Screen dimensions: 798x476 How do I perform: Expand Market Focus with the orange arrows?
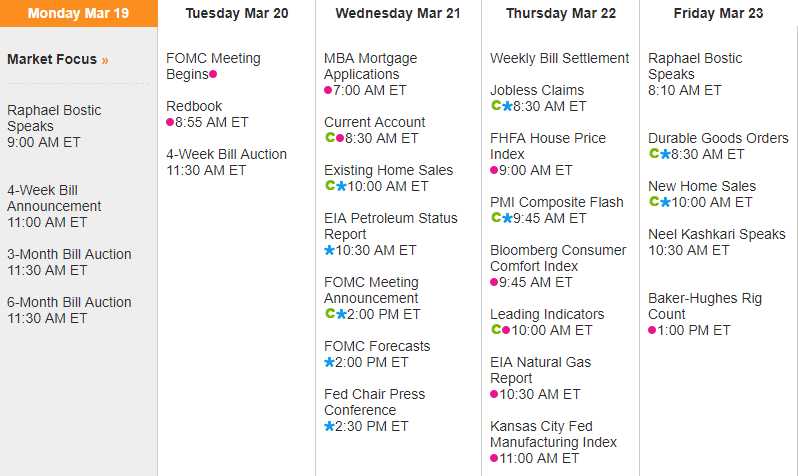(x=105, y=60)
